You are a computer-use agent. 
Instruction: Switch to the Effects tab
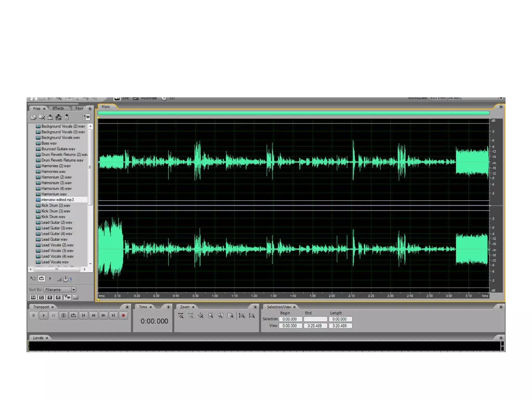click(58, 108)
